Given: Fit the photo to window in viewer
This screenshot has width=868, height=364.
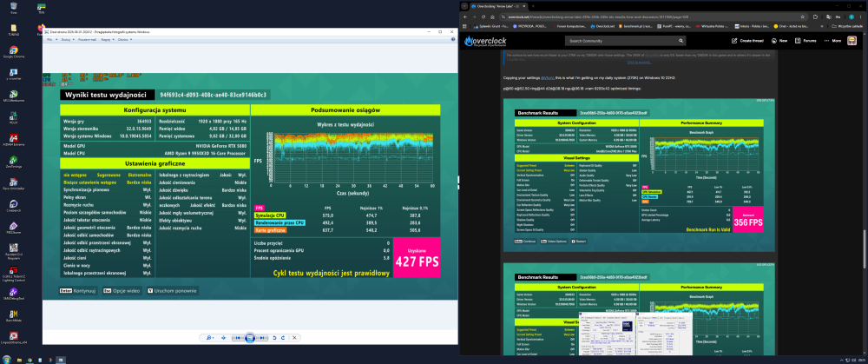Looking at the screenshot, I should coord(224,338).
